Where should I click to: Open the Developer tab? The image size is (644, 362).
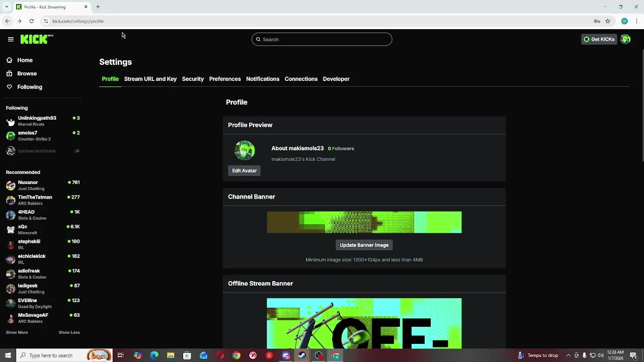336,79
